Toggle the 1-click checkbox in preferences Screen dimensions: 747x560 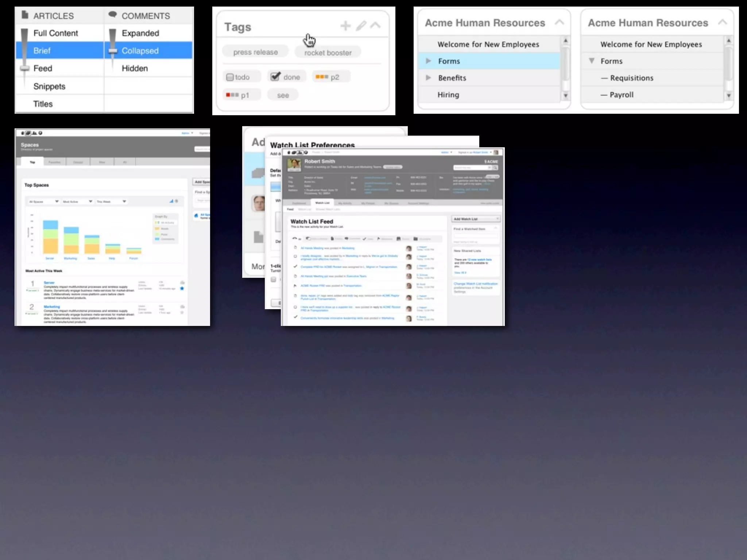tap(274, 279)
